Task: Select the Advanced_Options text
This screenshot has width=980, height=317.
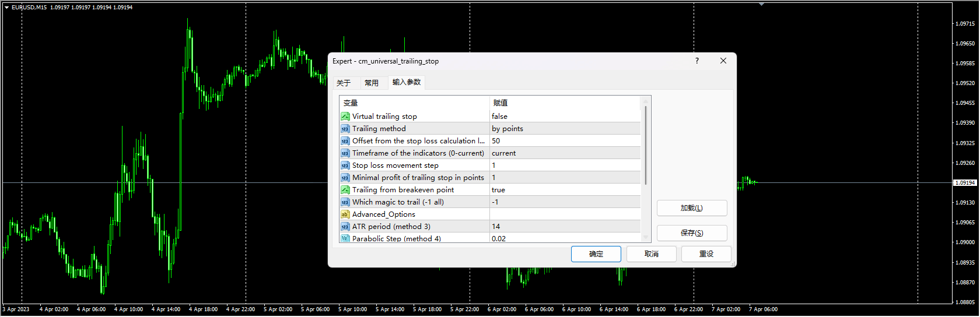Action: point(384,214)
